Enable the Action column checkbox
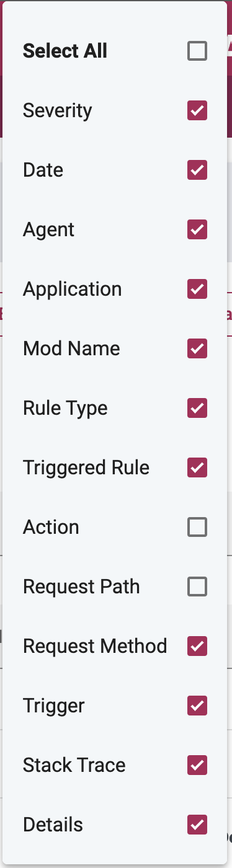The width and height of the screenshot is (232, 868). coord(197,528)
